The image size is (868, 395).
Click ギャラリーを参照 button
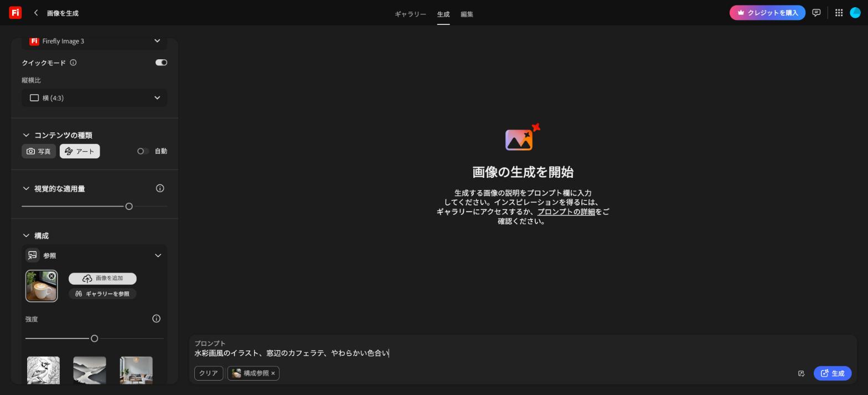[x=102, y=294]
